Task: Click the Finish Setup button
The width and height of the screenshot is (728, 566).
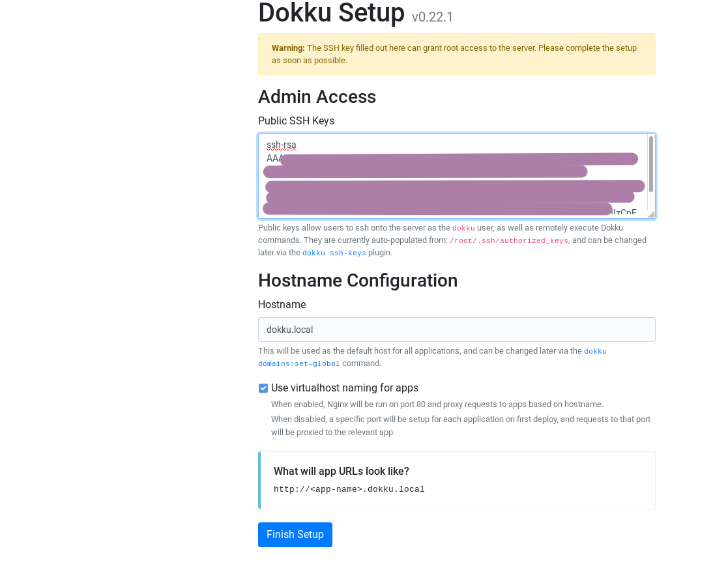Action: pyautogui.click(x=295, y=534)
